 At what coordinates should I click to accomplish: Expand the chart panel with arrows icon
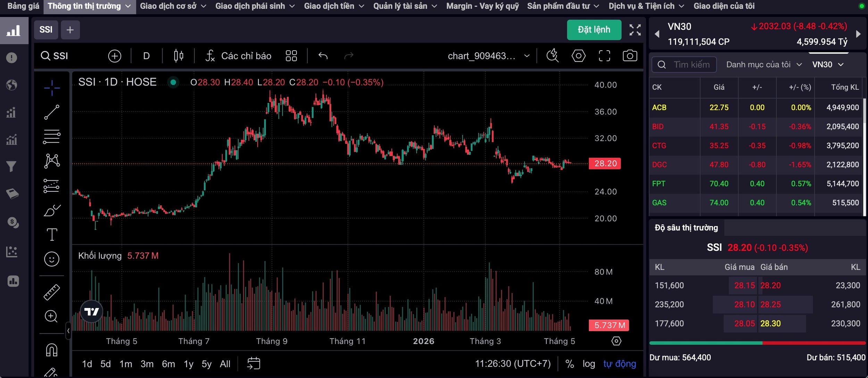pos(635,30)
